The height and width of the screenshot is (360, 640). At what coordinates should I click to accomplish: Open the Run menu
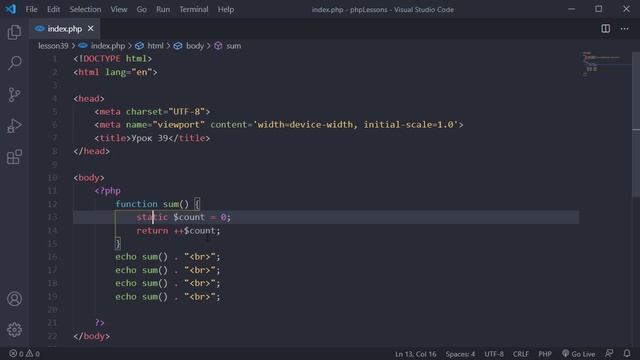[x=163, y=9]
